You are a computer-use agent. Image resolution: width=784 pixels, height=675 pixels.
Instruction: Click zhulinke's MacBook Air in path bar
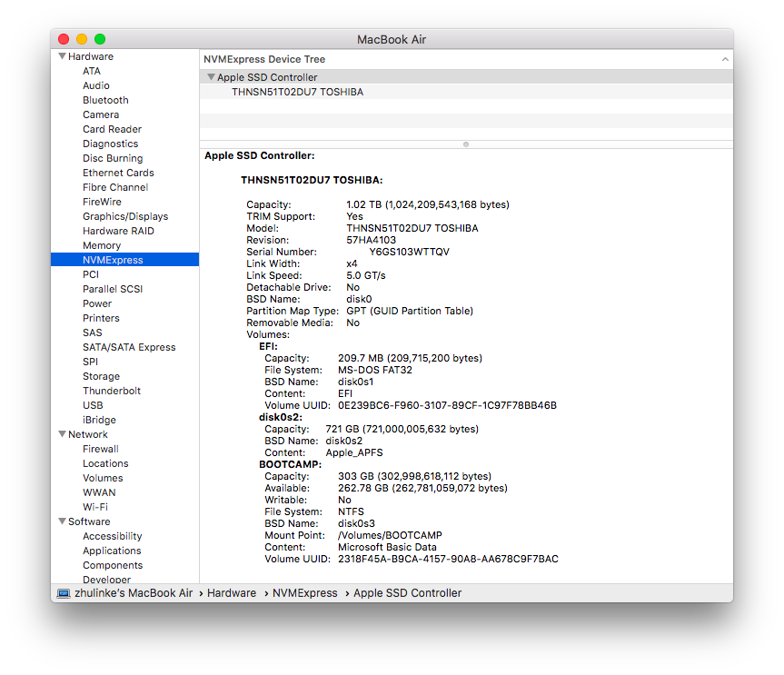pos(134,593)
